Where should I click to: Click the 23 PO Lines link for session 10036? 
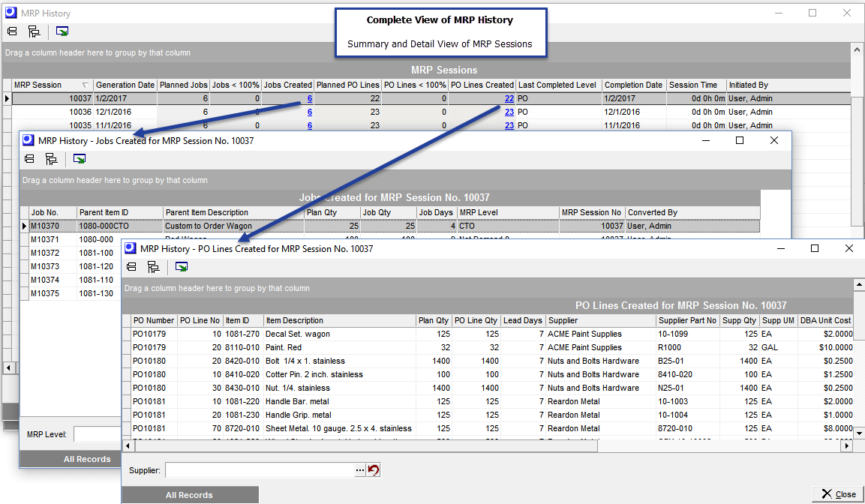tap(509, 112)
